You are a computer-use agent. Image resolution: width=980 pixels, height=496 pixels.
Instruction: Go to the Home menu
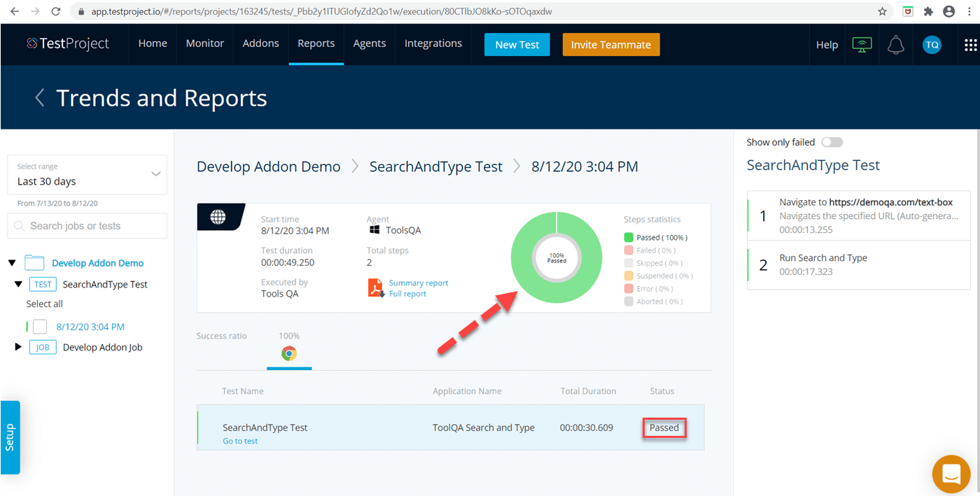point(153,43)
